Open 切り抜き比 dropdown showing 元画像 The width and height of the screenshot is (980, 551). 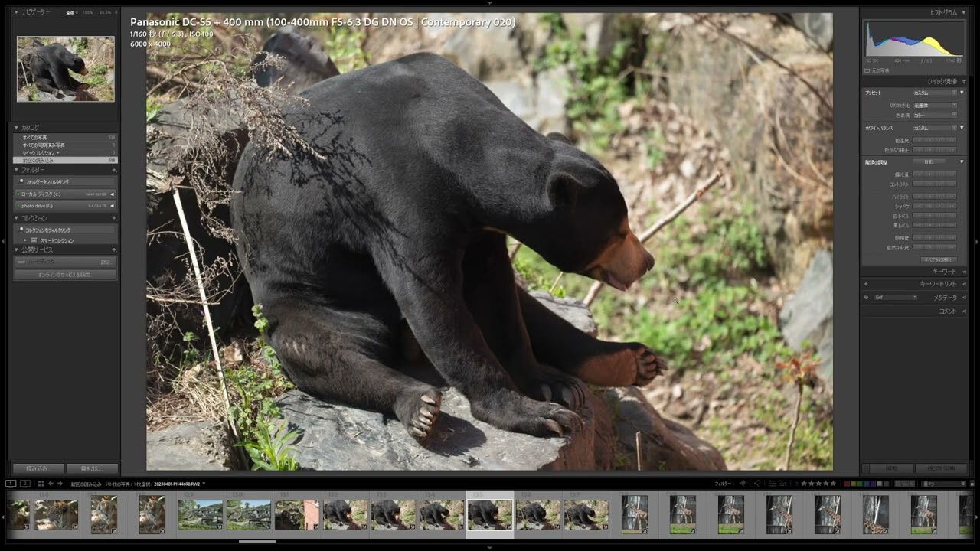935,105
